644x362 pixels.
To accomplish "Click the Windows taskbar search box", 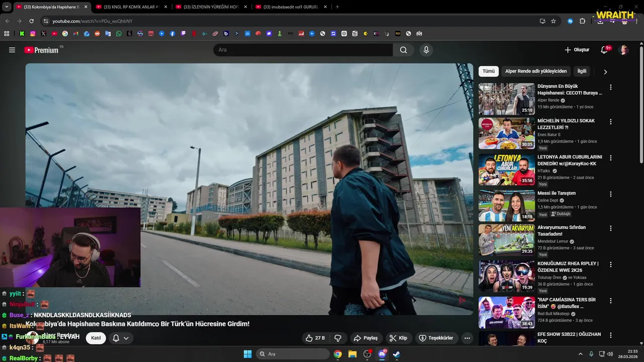I will [293, 354].
